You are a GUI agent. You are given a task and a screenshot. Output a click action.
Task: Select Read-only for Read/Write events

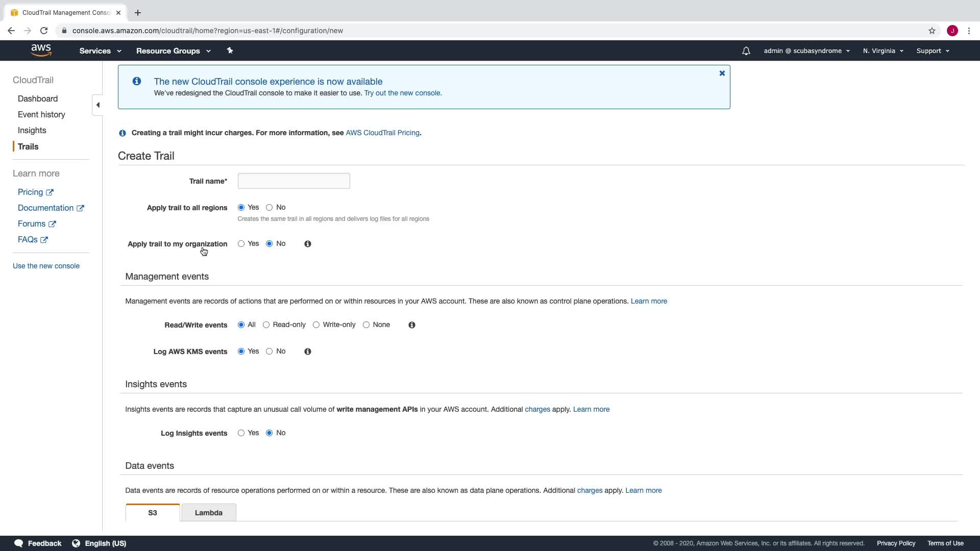(x=266, y=325)
